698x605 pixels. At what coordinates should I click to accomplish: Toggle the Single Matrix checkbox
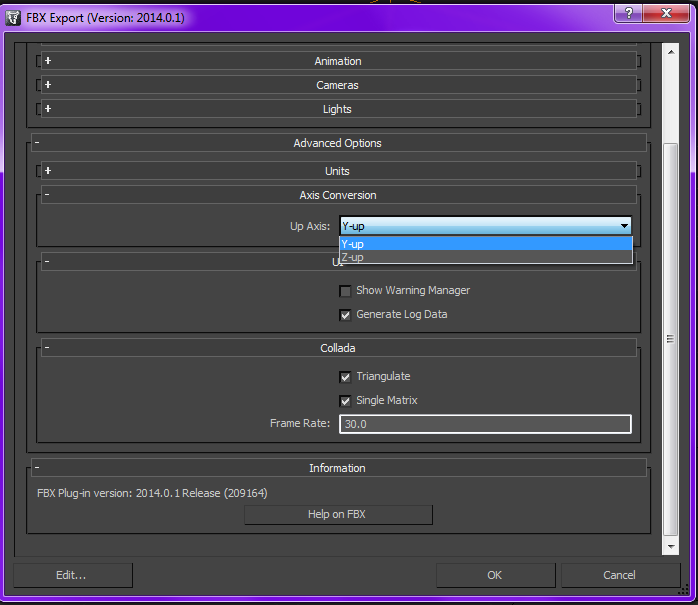[x=345, y=401]
